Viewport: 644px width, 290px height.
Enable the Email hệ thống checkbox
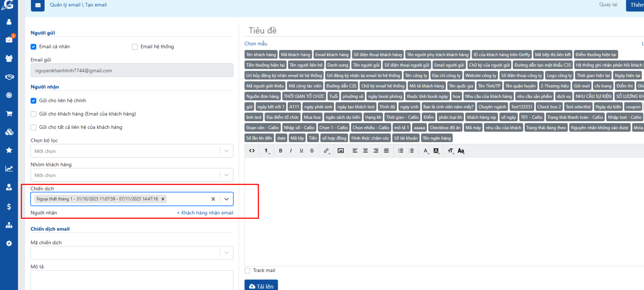pyautogui.click(x=135, y=47)
